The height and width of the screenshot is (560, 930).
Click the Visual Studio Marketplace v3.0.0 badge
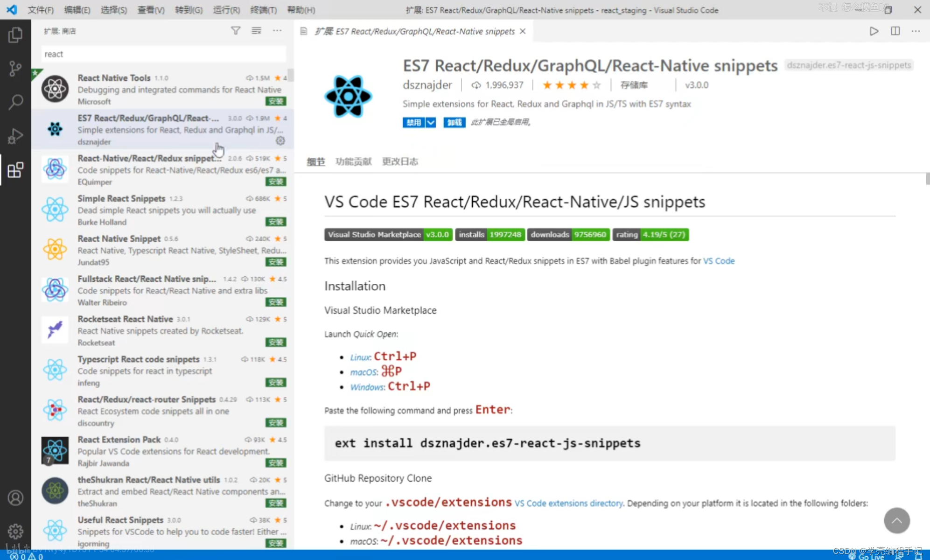388,234
